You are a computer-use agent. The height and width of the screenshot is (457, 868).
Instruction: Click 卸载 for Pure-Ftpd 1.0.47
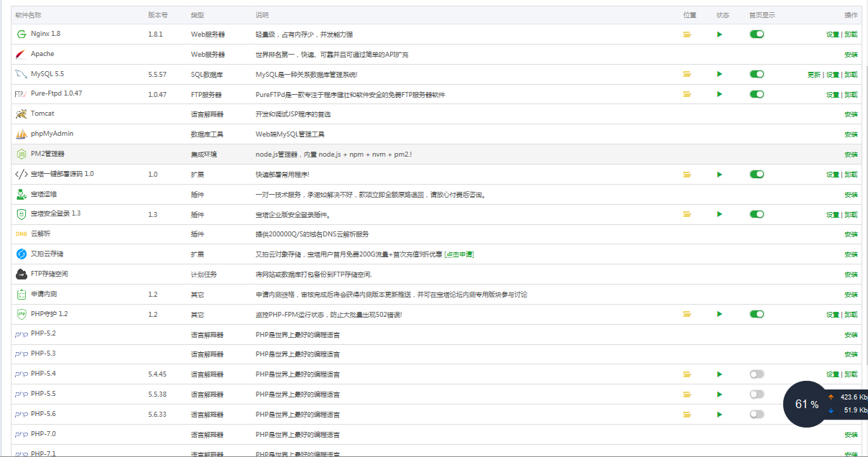[851, 95]
